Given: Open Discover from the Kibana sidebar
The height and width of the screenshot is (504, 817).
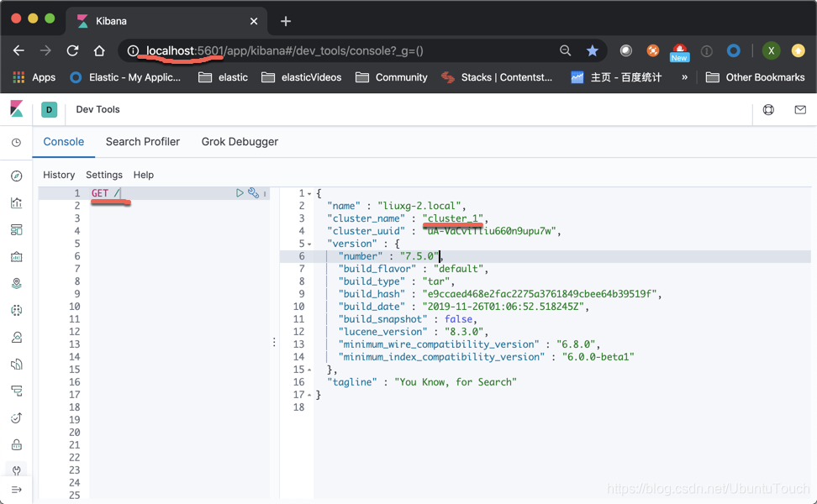Looking at the screenshot, I should pyautogui.click(x=16, y=176).
